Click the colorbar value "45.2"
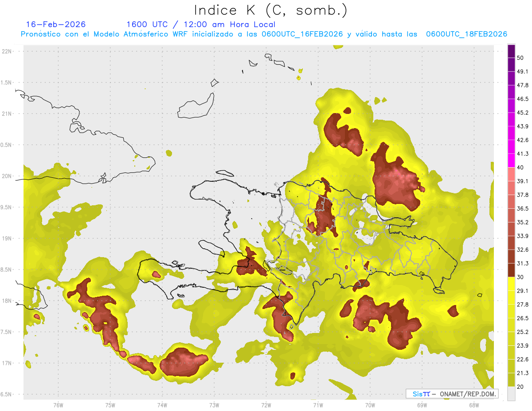 pyautogui.click(x=523, y=113)
